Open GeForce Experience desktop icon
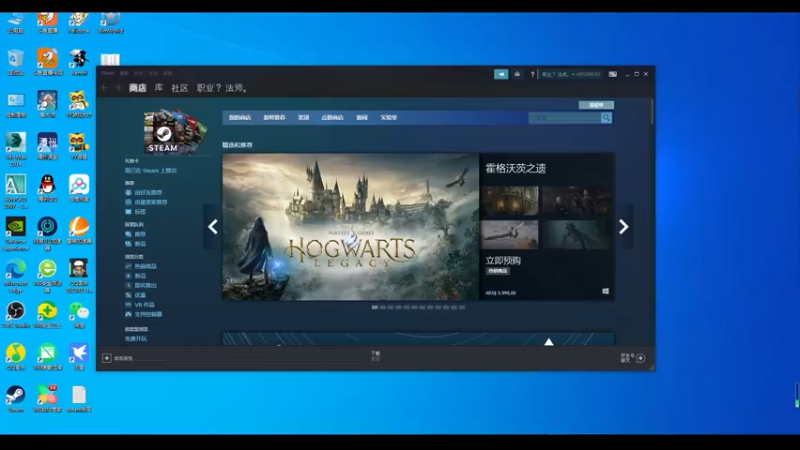Image resolution: width=800 pixels, height=450 pixels. tap(16, 233)
